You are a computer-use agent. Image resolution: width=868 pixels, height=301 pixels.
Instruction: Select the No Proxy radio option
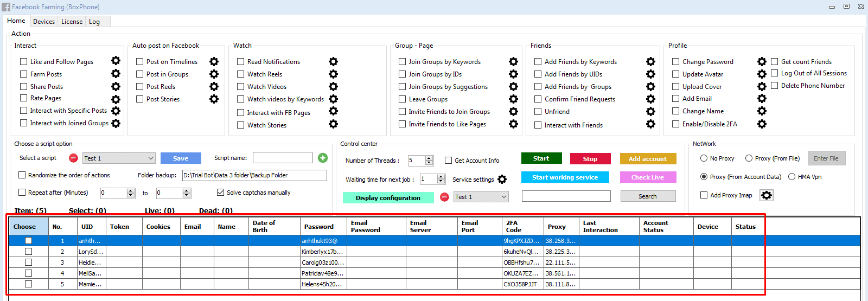(704, 158)
